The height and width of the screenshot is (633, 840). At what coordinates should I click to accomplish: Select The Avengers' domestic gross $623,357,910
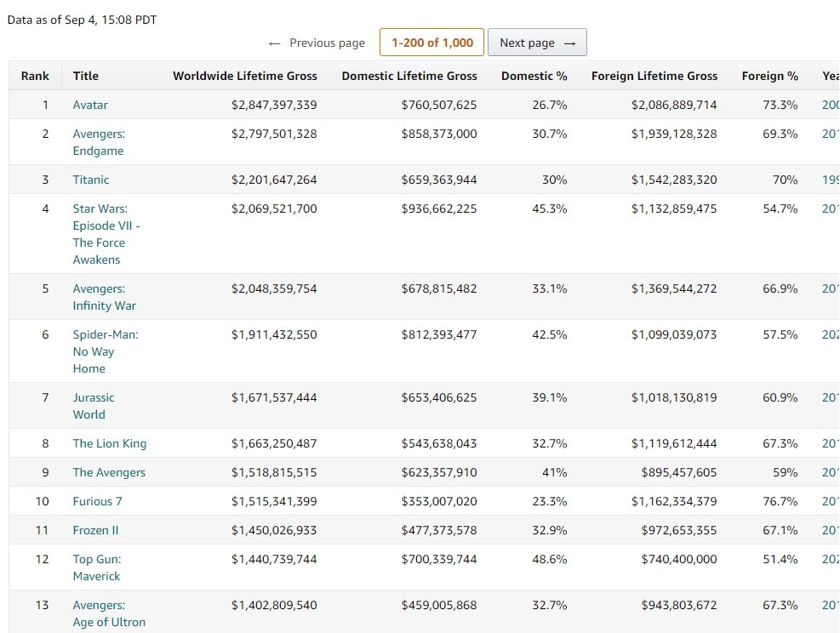coord(439,472)
